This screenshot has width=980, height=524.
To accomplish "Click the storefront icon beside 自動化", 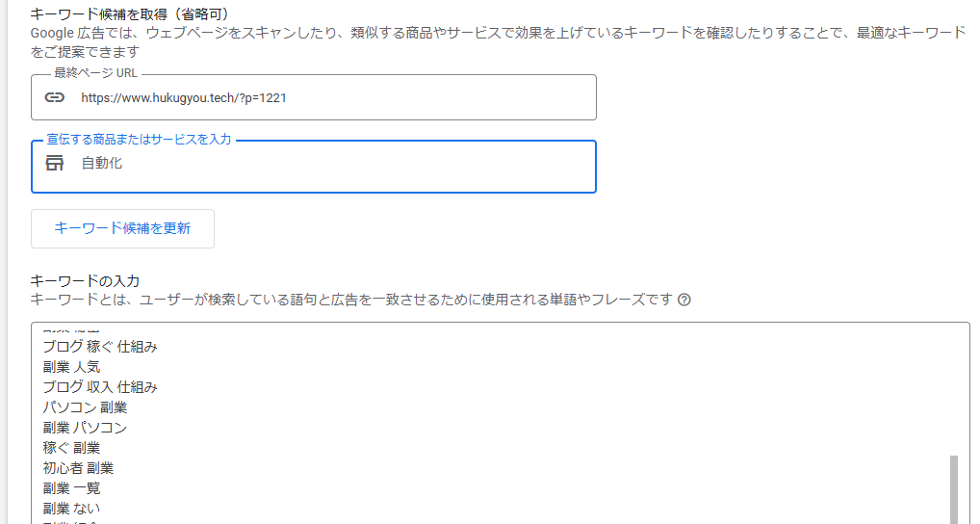I will [x=55, y=164].
